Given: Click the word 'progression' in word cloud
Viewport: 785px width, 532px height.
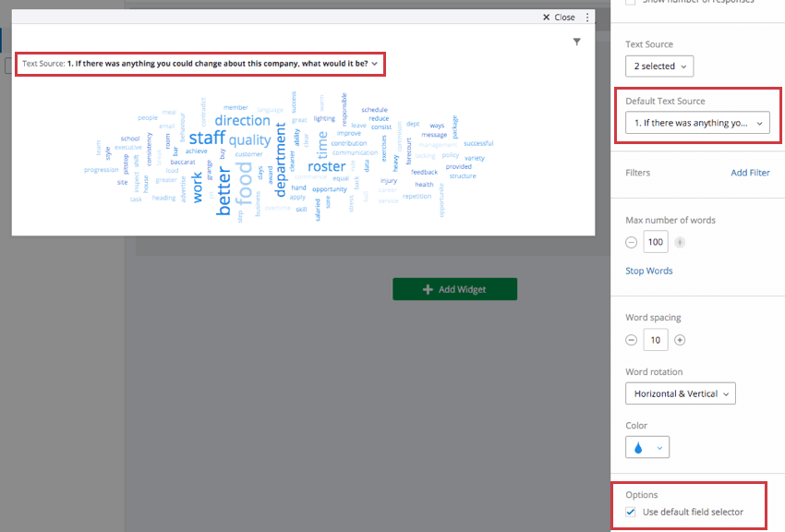Looking at the screenshot, I should click(x=102, y=170).
